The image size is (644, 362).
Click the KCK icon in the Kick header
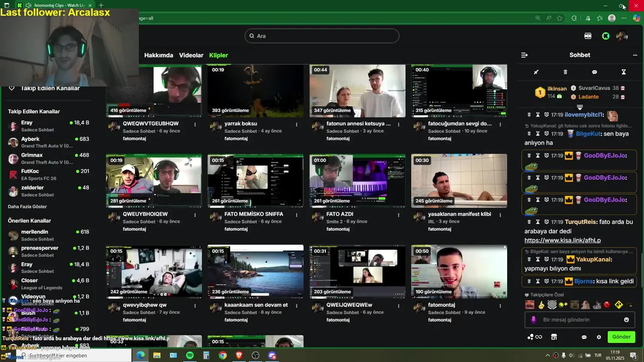588,36
